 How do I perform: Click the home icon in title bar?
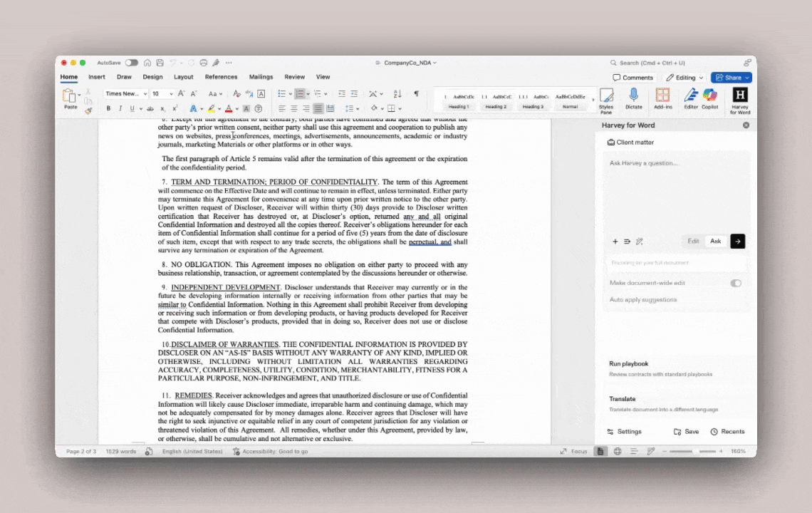[147, 63]
